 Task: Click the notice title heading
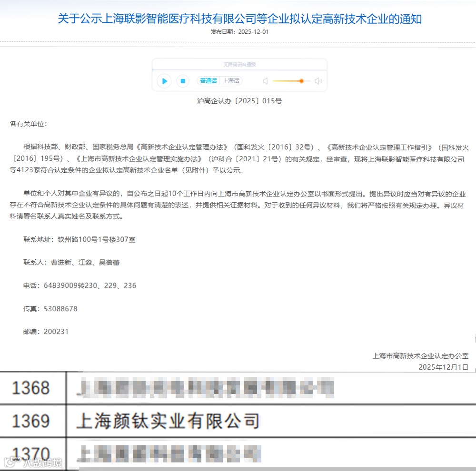[239, 19]
